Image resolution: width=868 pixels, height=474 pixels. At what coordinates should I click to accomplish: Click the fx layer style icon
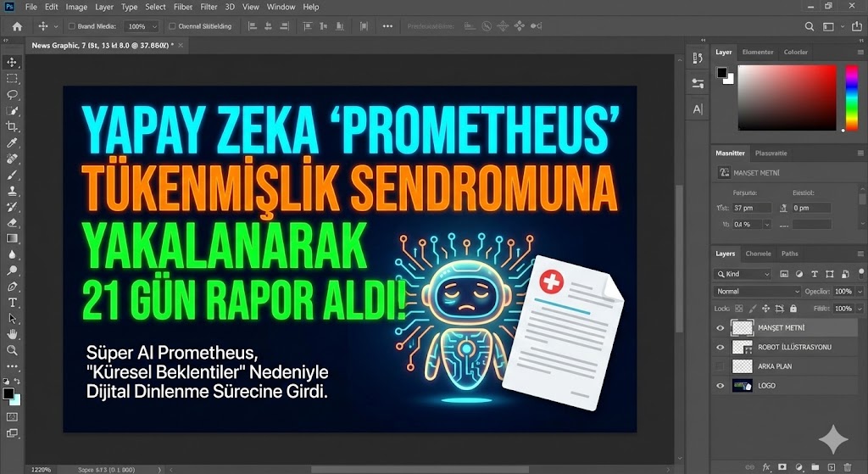pyautogui.click(x=766, y=466)
